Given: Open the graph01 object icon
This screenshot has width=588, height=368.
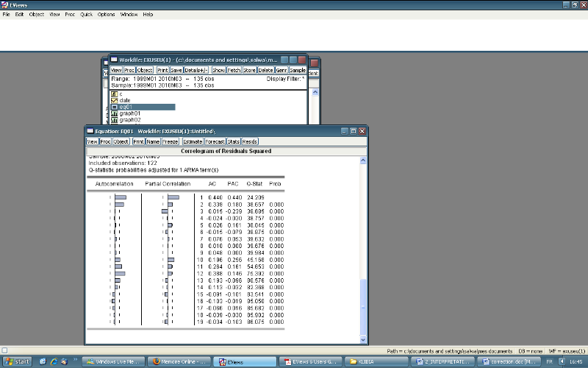Looking at the screenshot, I should coord(114,113).
